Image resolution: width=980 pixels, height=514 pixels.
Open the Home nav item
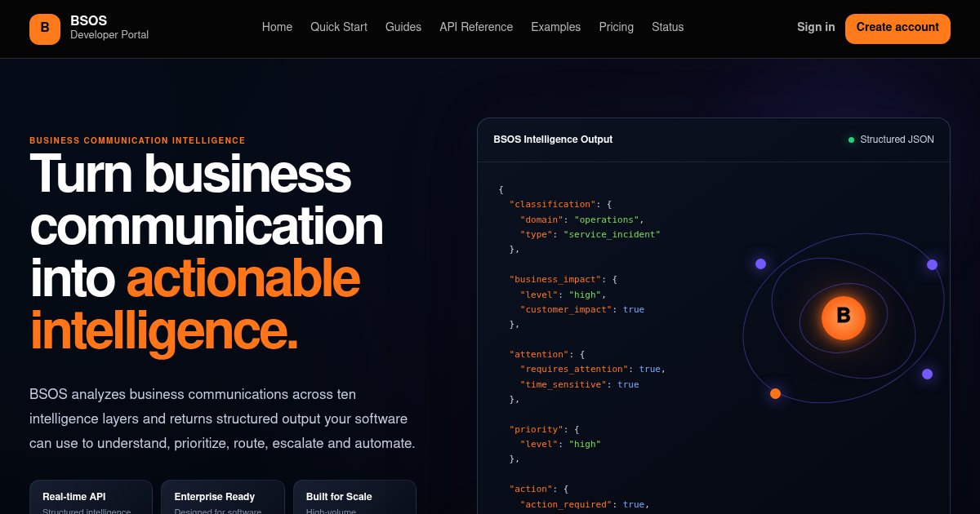277,27
